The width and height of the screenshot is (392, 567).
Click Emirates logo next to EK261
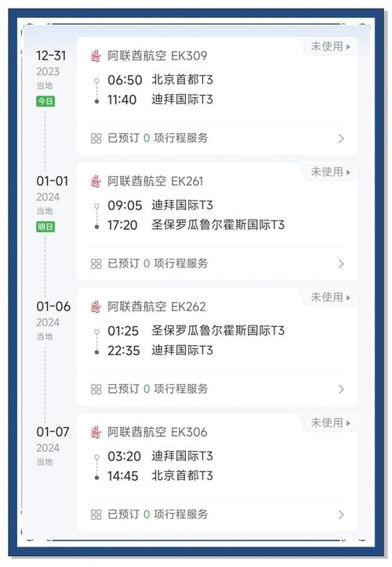(x=96, y=181)
